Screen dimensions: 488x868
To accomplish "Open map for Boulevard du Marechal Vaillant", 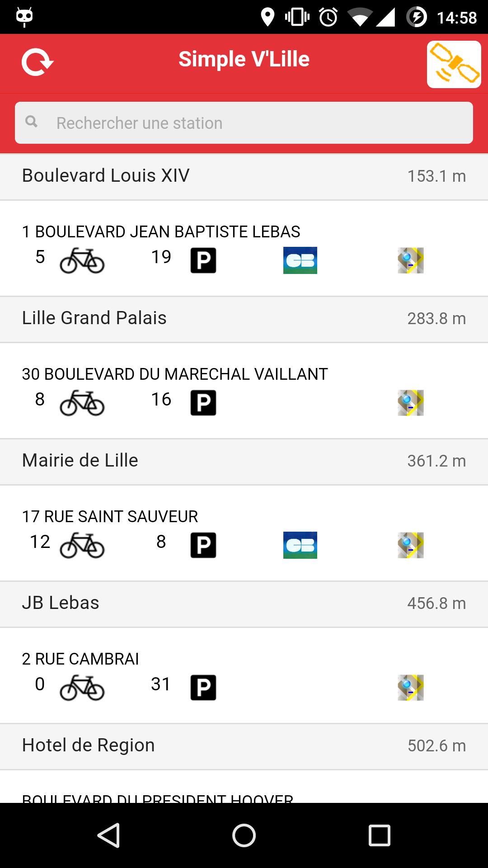I will point(410,403).
